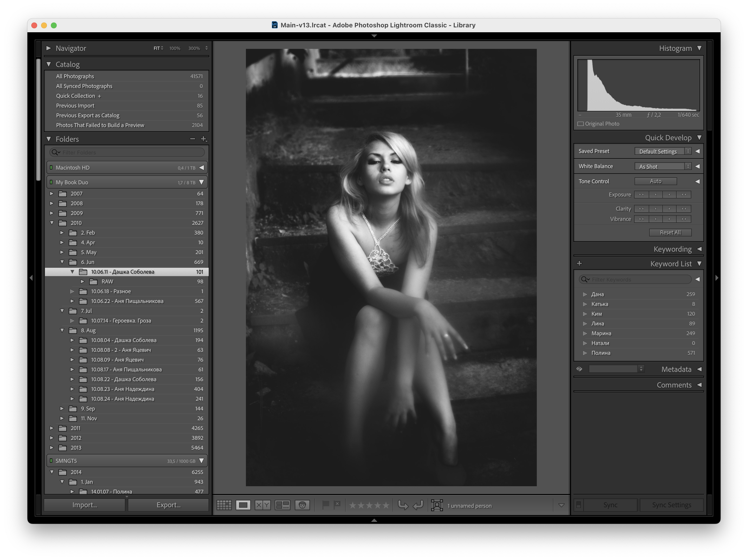Click the Filter Folders search field

tap(127, 152)
